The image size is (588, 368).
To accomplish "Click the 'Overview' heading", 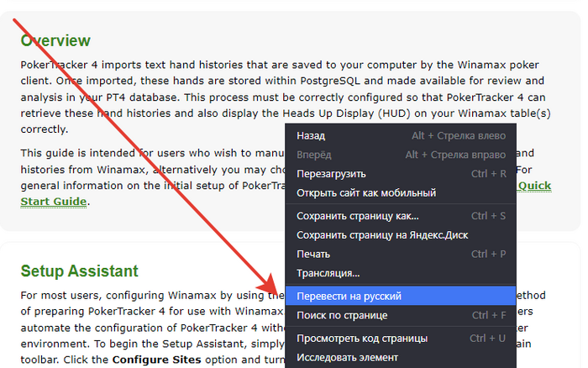I will [x=55, y=40].
